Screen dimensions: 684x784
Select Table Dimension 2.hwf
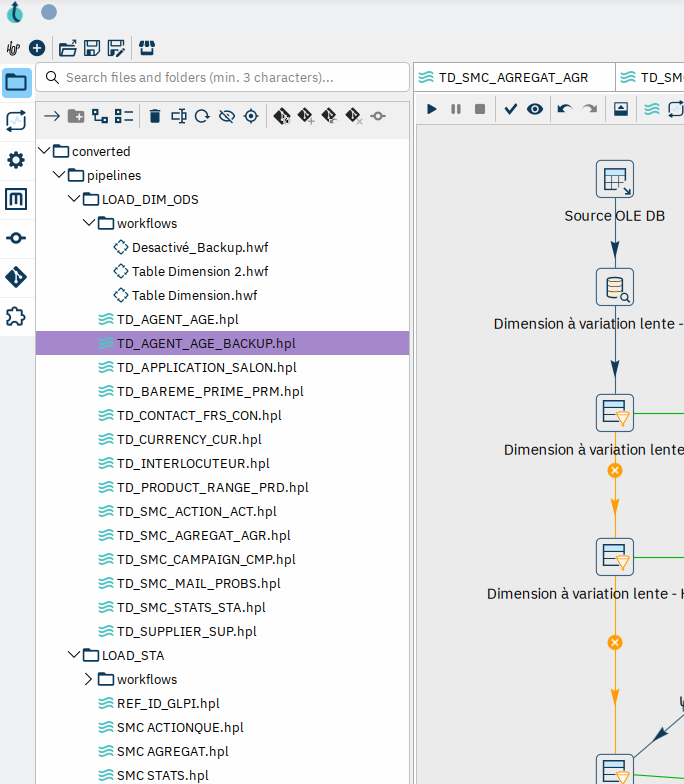click(x=200, y=272)
